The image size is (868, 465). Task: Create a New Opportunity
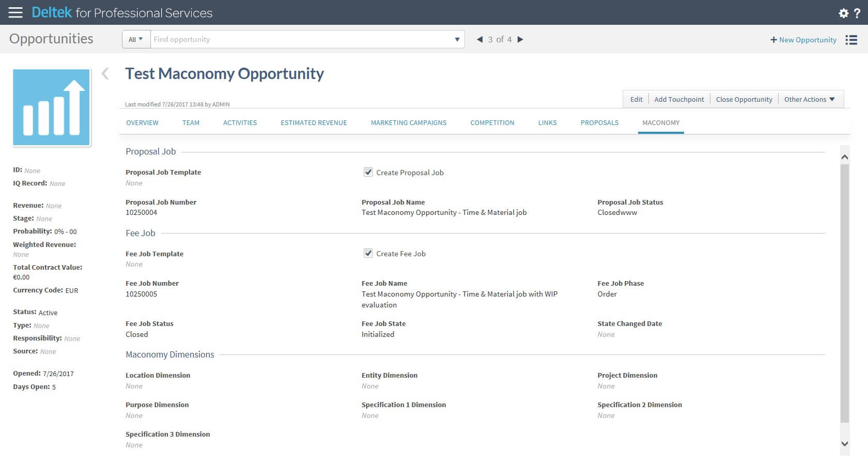(803, 40)
